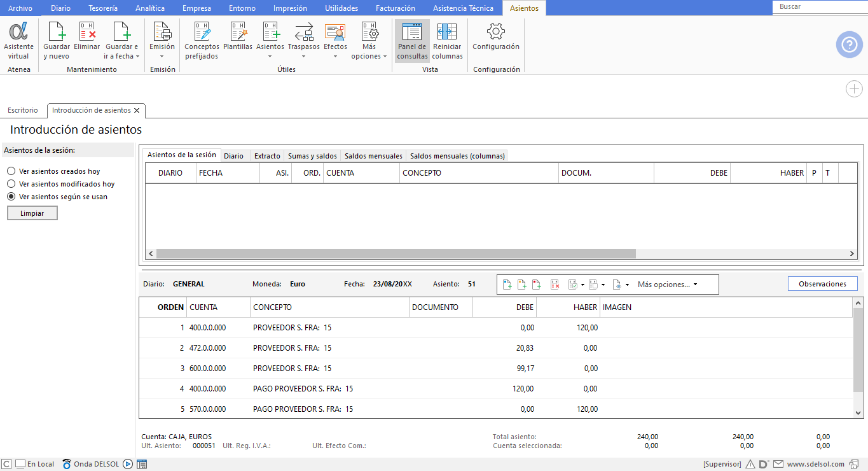This screenshot has height=471, width=868.
Task: Switch to the Saldos mensuales (columnas) tab
Action: click(x=457, y=156)
